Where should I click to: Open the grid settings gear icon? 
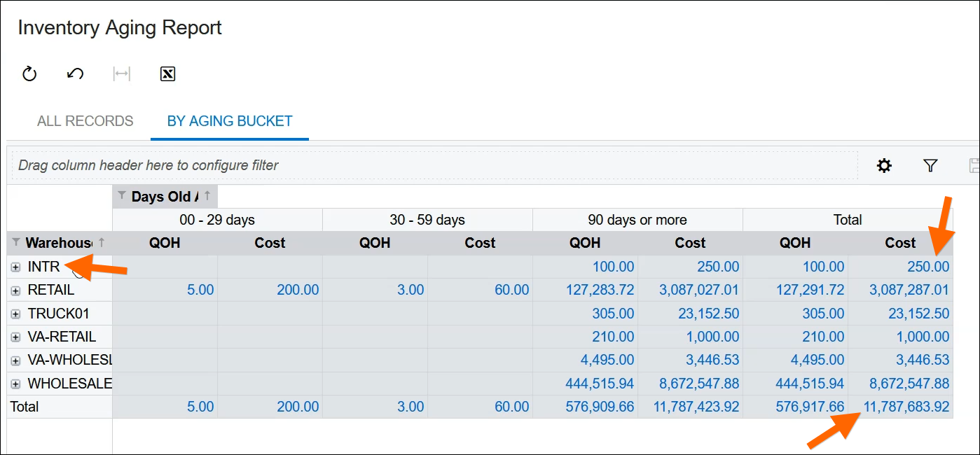tap(884, 165)
